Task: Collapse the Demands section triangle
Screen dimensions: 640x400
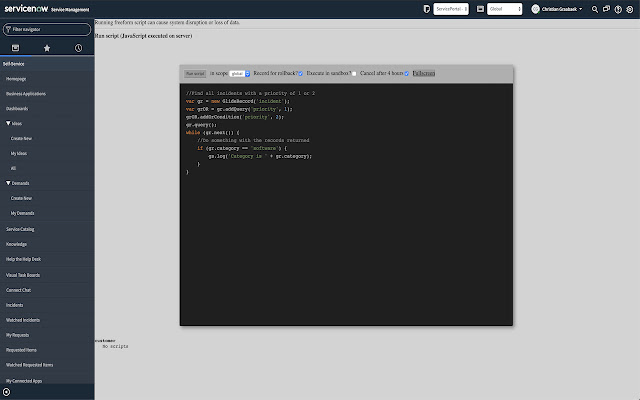Action: click(x=8, y=183)
